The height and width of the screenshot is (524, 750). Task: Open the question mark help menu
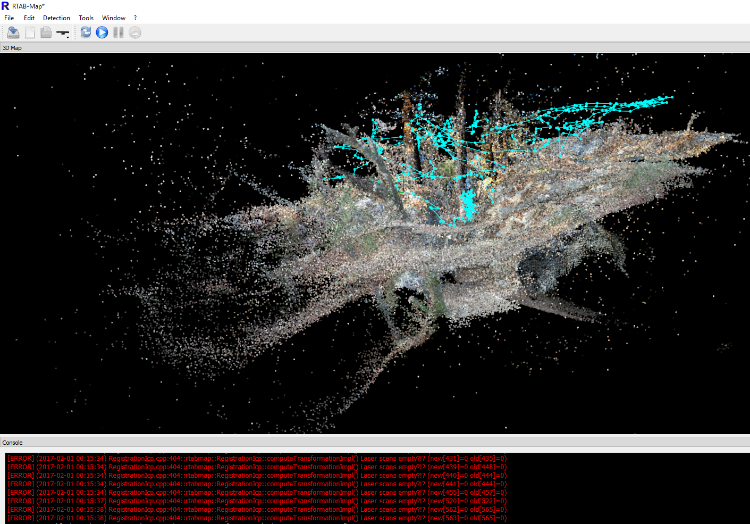(x=135, y=18)
